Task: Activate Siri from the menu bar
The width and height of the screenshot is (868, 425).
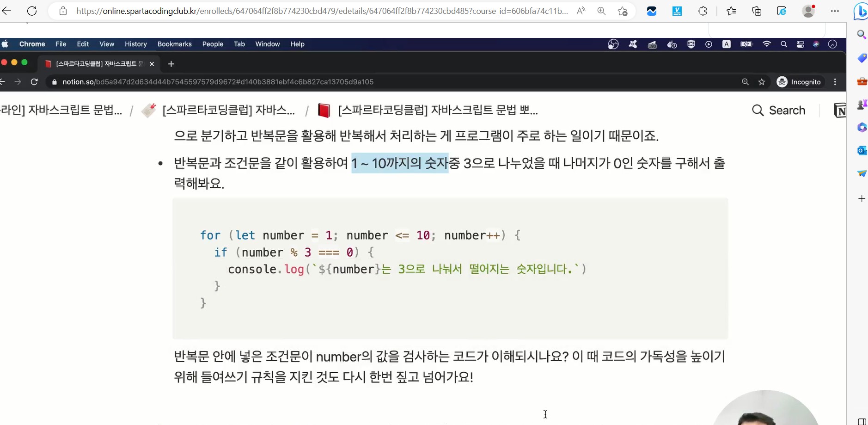Action: pyautogui.click(x=816, y=44)
